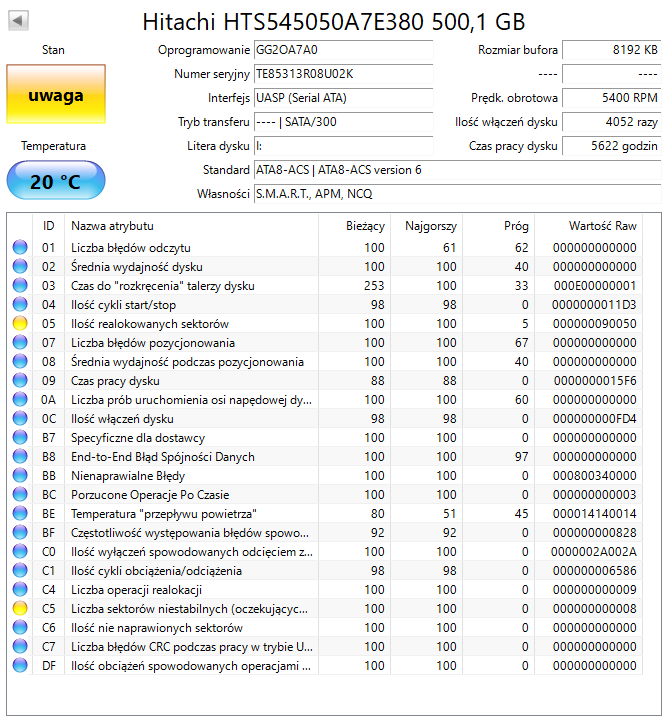Click the Oprogramowanie field GG2OA7A0
Image resolution: width=670 pixels, height=723 pixels.
(x=344, y=50)
